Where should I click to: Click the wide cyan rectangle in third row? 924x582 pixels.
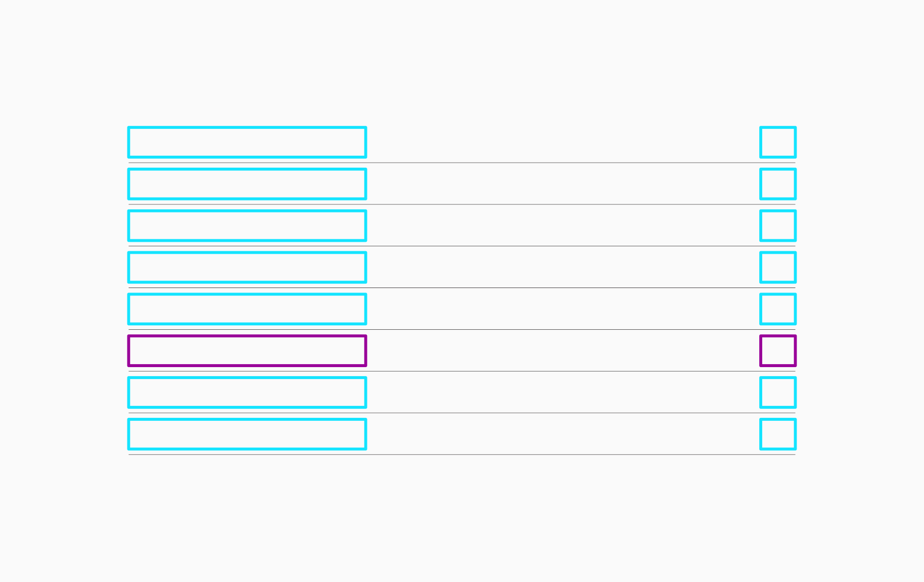pos(247,226)
